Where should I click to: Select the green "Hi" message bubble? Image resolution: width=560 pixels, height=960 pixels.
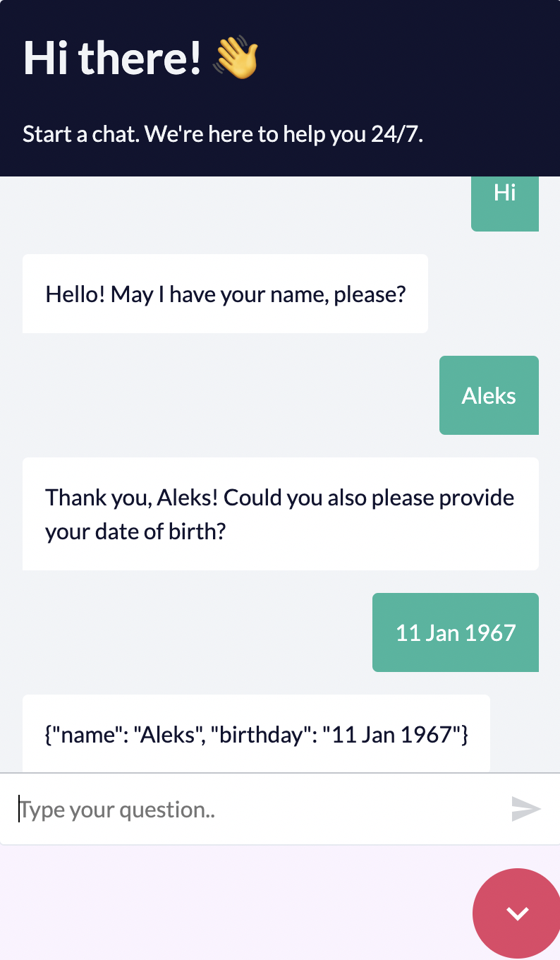click(505, 198)
